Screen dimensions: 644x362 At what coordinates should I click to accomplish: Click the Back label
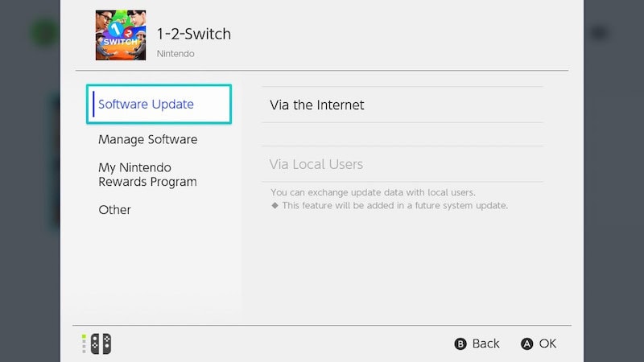tap(485, 343)
